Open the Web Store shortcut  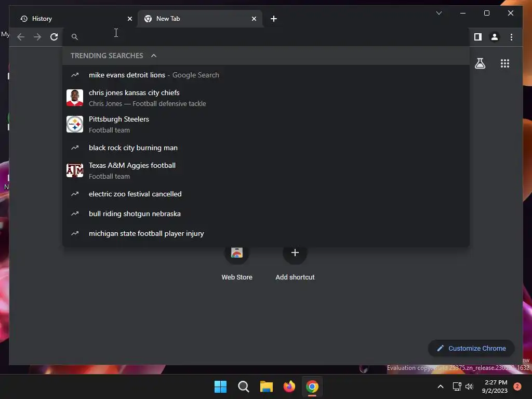[x=237, y=263]
